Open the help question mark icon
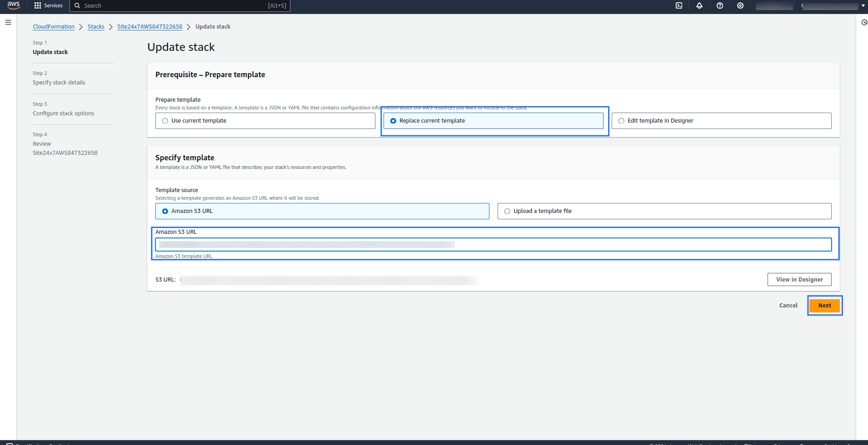The image size is (868, 445). point(720,5)
